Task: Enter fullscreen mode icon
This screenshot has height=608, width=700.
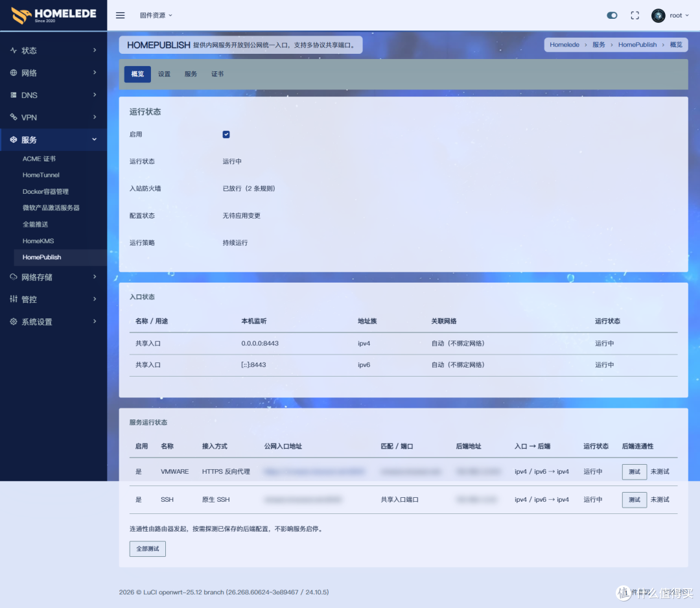Action: click(635, 16)
